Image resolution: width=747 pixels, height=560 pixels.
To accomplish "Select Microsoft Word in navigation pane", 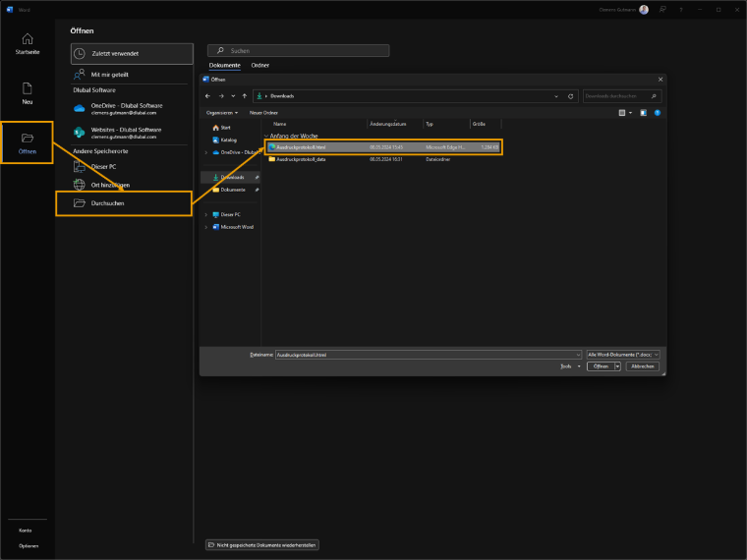I will (x=233, y=227).
